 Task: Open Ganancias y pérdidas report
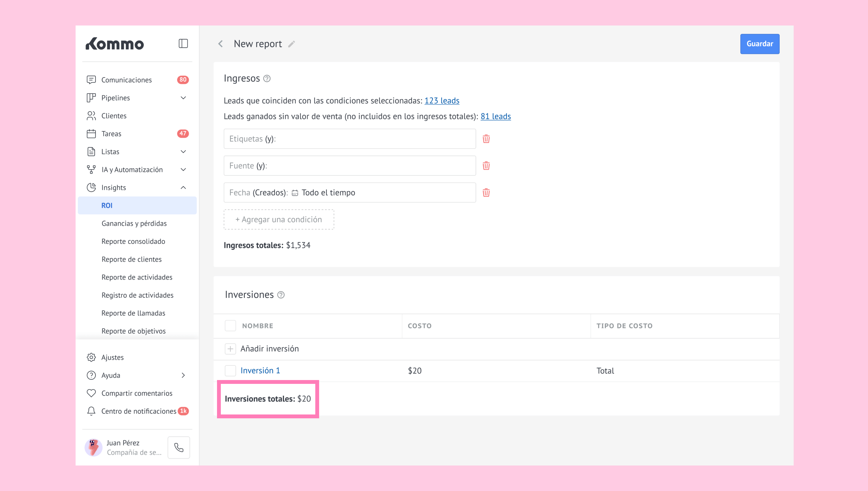click(x=134, y=223)
